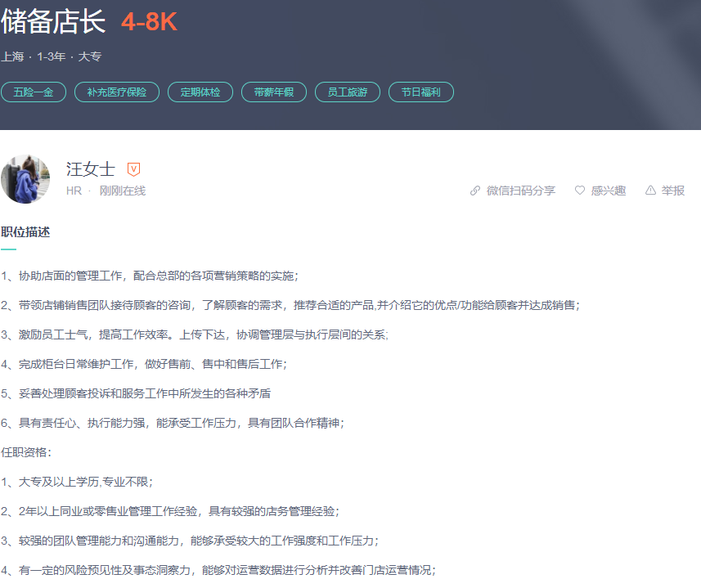Screen dimensions: 701x588
Task: Click the 任职资格 subsection label
Action: (x=26, y=452)
